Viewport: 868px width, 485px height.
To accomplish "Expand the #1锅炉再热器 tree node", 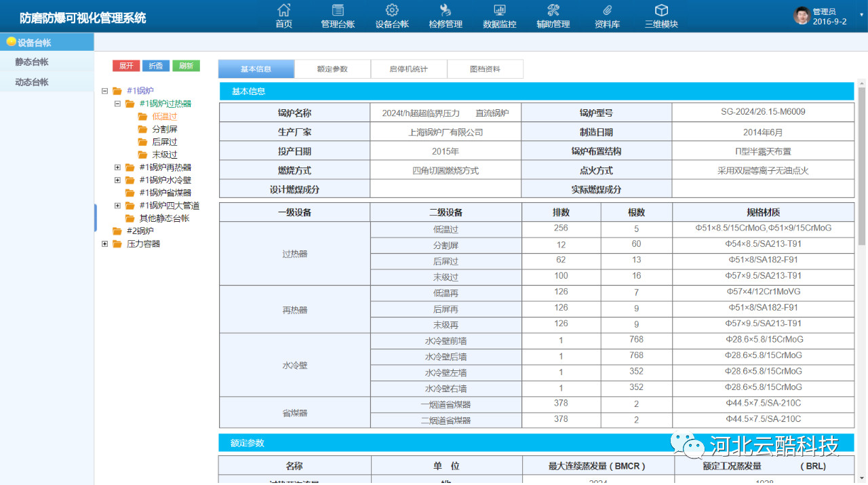I will [117, 168].
